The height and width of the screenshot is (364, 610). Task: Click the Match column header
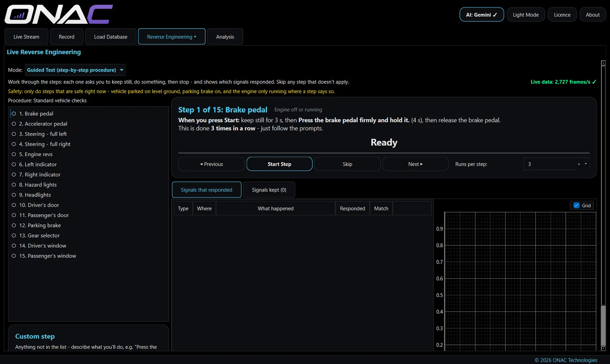tap(381, 208)
